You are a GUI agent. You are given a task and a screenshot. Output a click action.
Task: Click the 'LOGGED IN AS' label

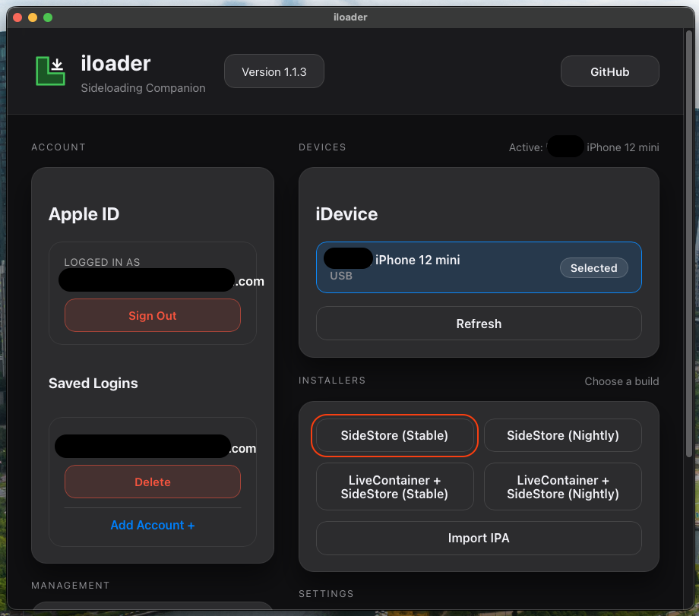(102, 262)
